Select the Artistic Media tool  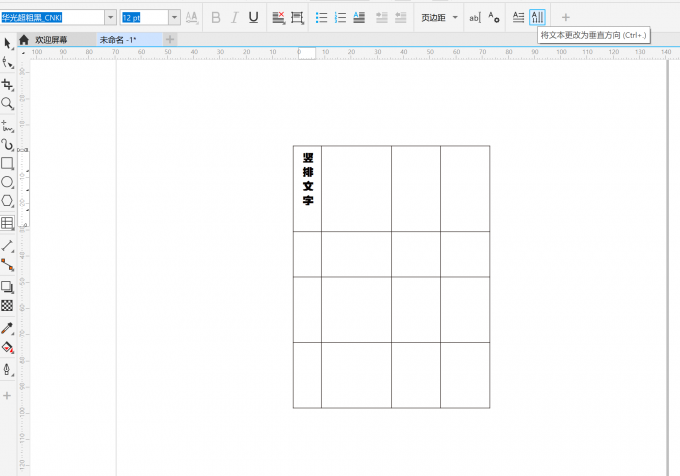click(x=7, y=144)
